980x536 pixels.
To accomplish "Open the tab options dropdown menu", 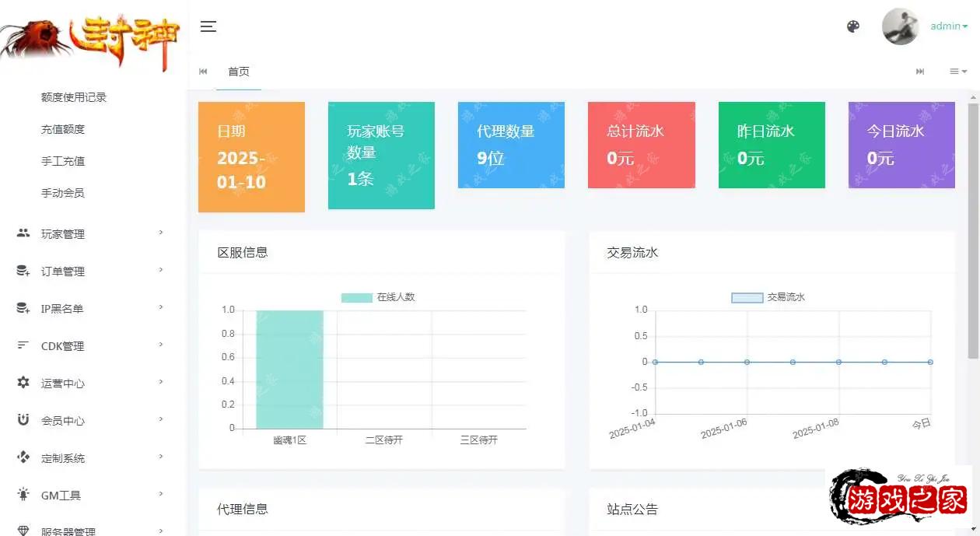I will point(957,72).
